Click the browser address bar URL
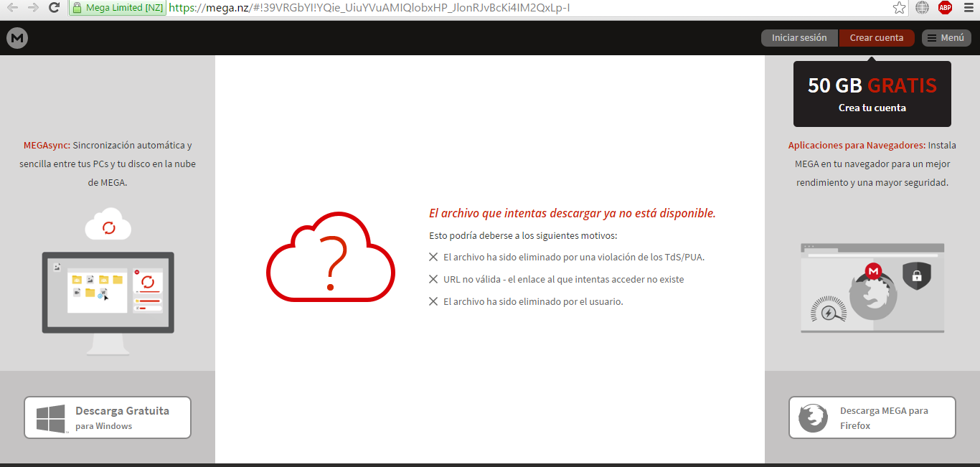 pyautogui.click(x=369, y=8)
